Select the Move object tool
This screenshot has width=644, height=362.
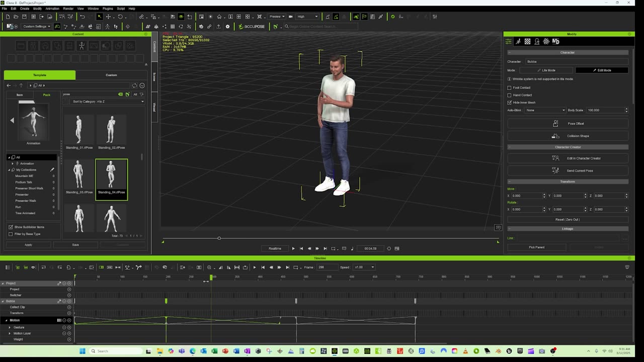tap(109, 17)
